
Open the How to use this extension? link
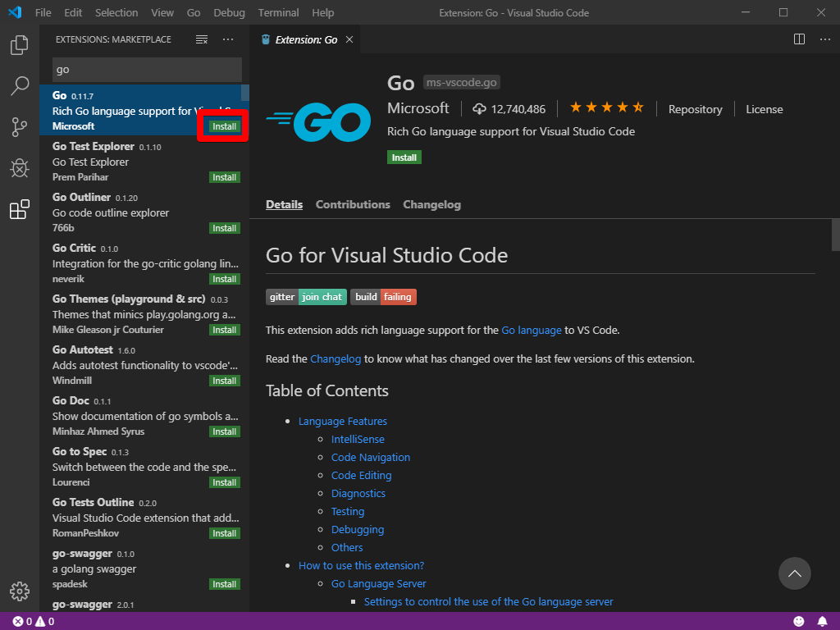[x=361, y=566]
